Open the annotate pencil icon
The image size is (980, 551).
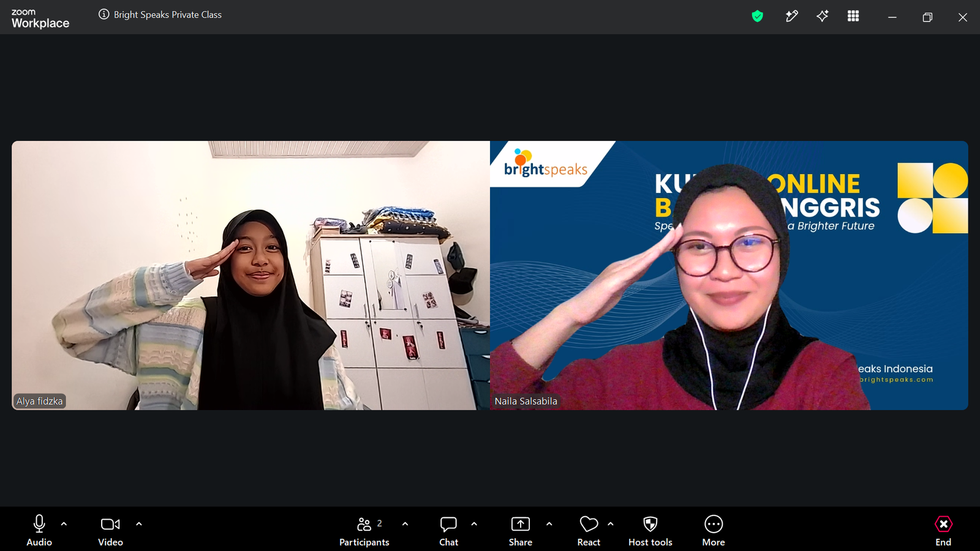coord(791,17)
